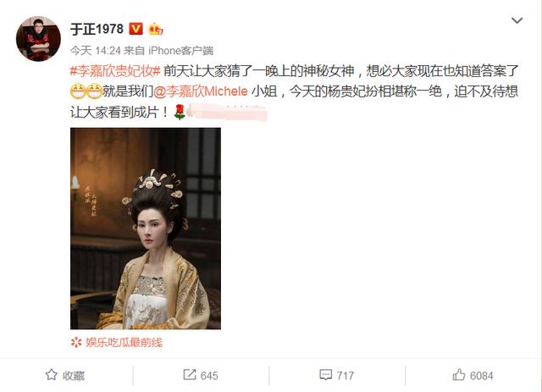Click the 于正1978 profile avatar
Image resolution: width=542 pixels, height=392 pixels.
pyautogui.click(x=38, y=39)
